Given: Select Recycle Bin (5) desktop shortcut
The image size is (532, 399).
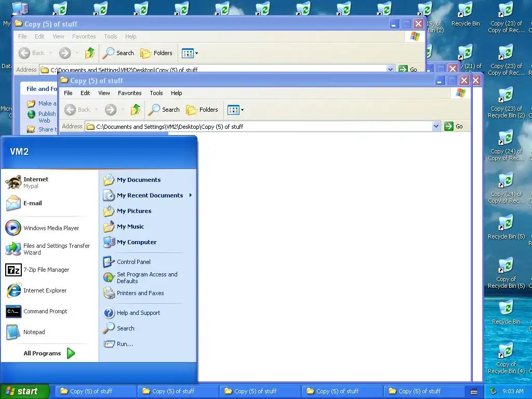Looking at the screenshot, I should (506, 227).
